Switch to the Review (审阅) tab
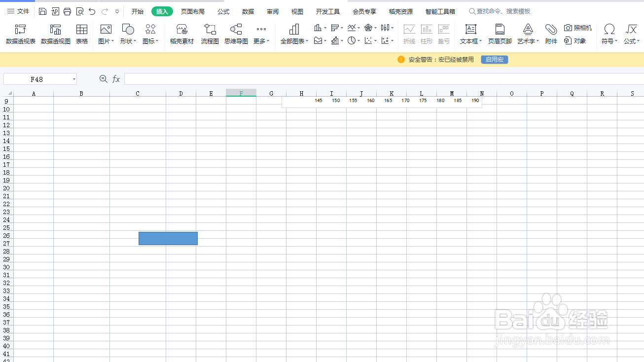The image size is (644, 362). point(273,11)
